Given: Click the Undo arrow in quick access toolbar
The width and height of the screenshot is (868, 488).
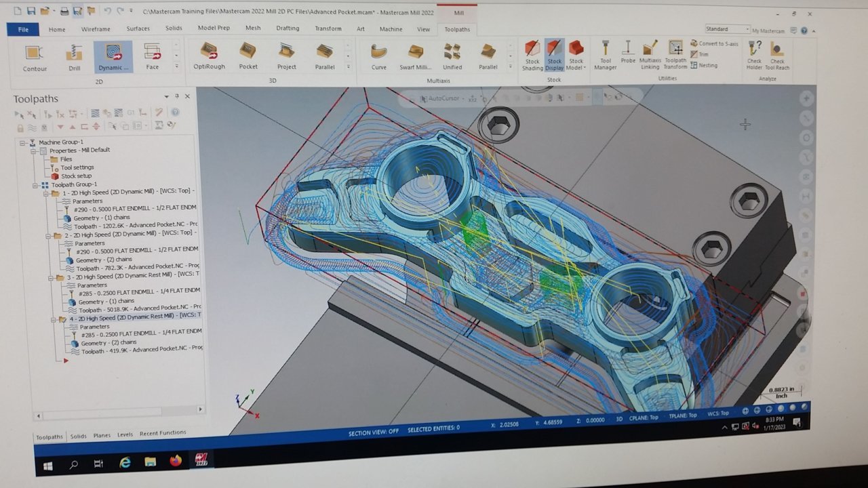Looking at the screenshot, I should click(107, 11).
